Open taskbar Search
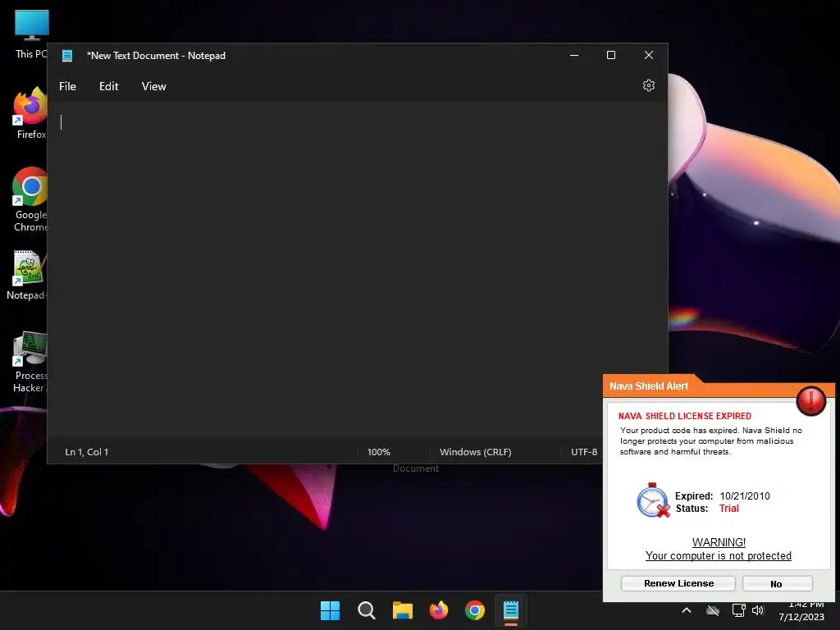Screen dimensions: 840x630 tap(367, 610)
